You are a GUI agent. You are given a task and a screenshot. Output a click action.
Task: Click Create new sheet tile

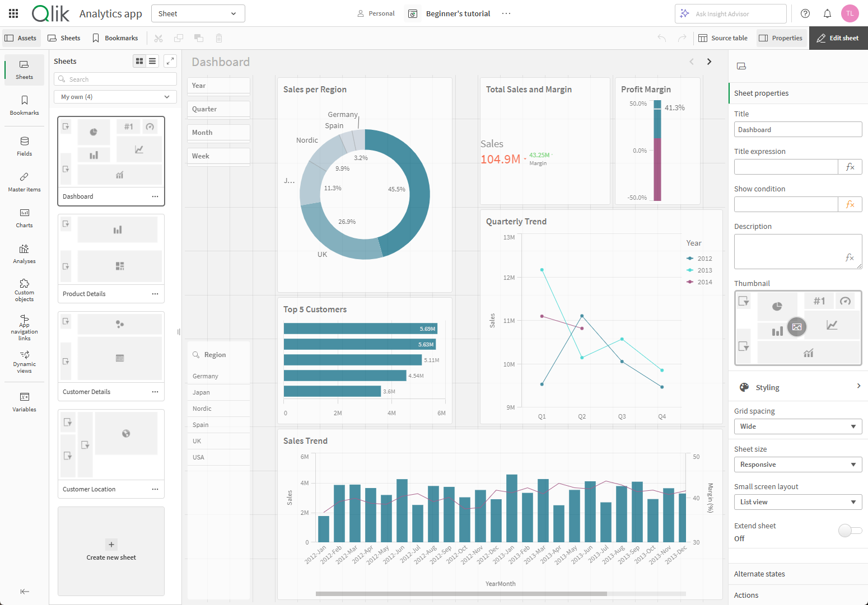pyautogui.click(x=111, y=551)
